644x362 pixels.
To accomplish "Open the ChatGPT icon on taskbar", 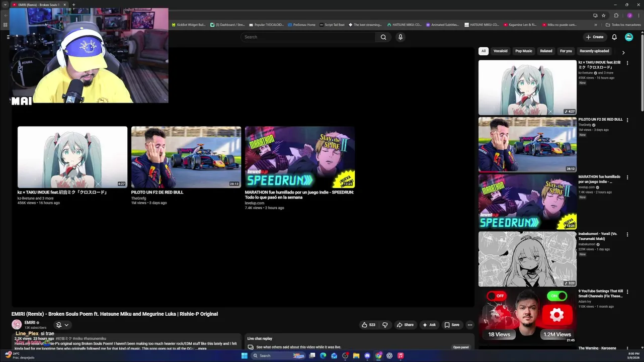I will [389, 355].
